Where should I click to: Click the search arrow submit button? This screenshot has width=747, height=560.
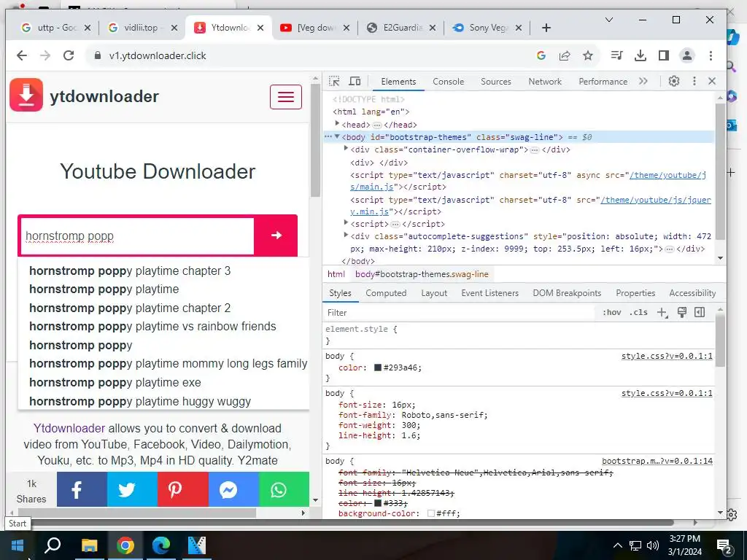point(276,236)
